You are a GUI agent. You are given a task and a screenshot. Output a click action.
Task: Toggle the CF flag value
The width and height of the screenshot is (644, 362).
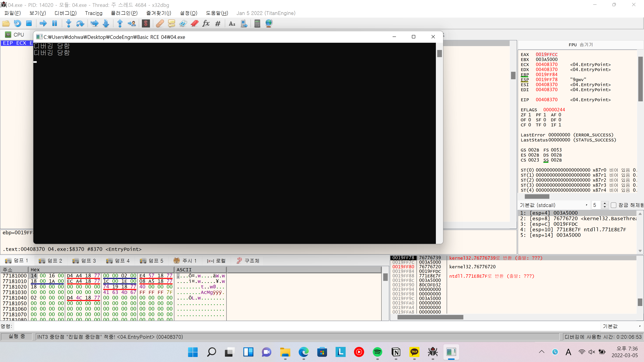pos(529,125)
